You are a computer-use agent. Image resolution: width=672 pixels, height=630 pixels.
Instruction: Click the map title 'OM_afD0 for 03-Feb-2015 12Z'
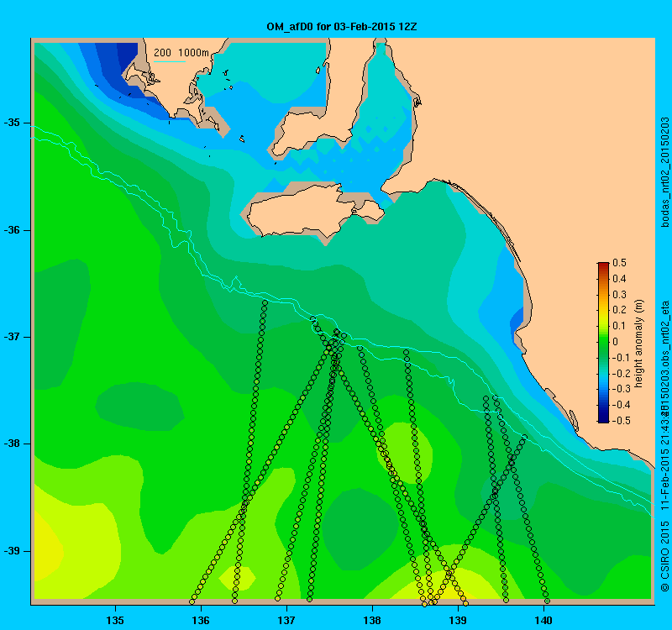point(342,27)
